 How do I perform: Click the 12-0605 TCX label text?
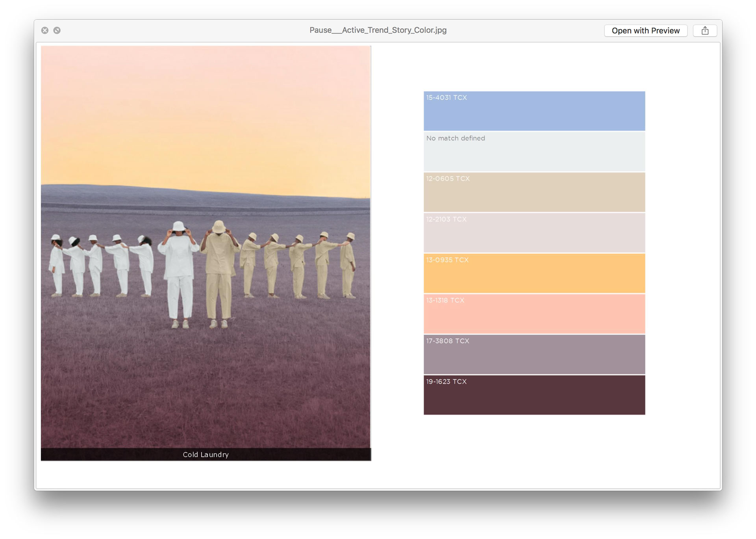tap(448, 179)
